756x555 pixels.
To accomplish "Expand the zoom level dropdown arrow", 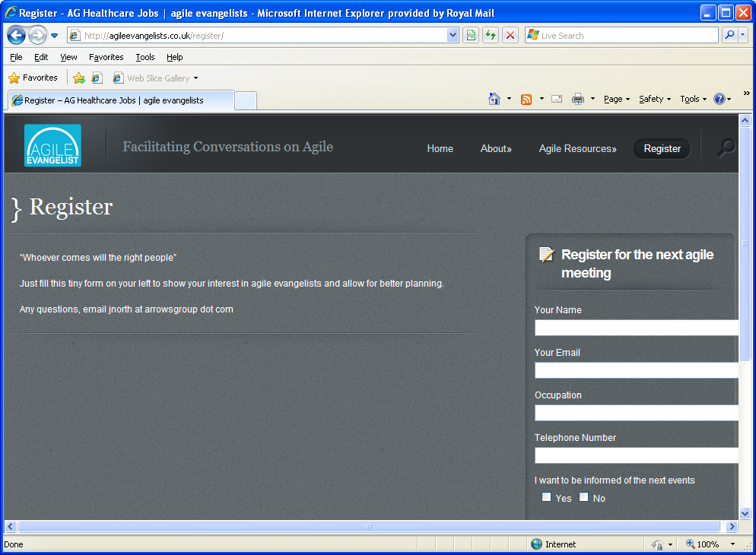I will (733, 544).
